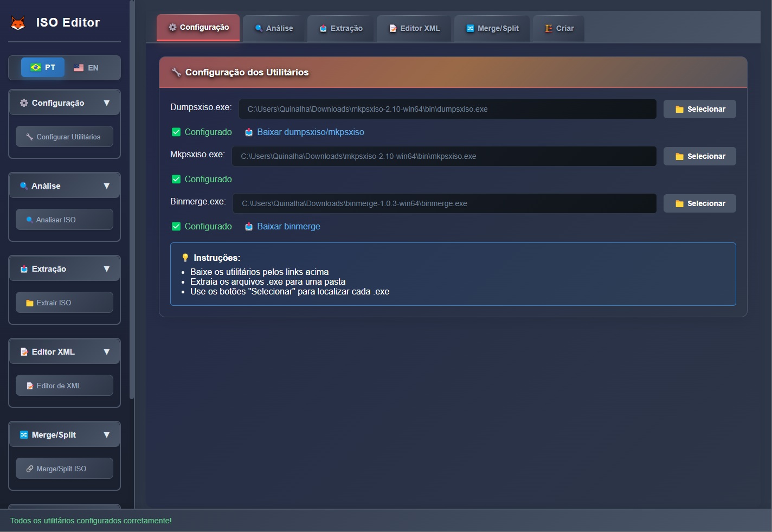
Task: Click the download icon beside Baixar binmerge
Action: pyautogui.click(x=249, y=227)
